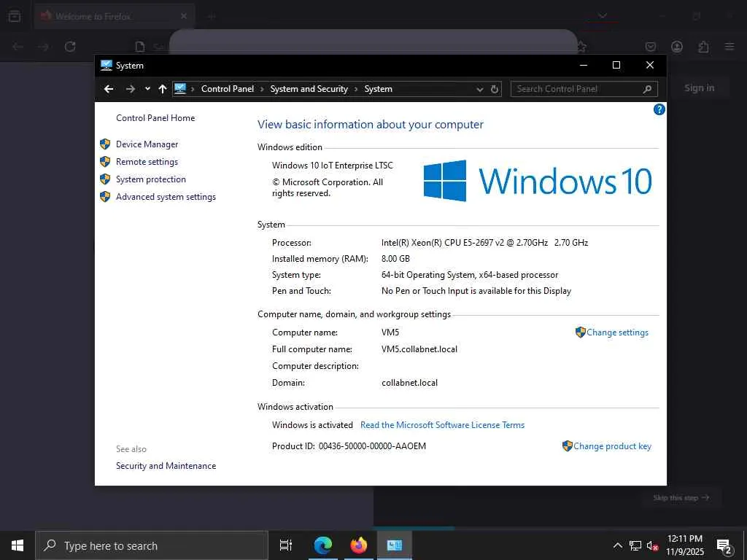Reload the page in Firefox window
747x560 pixels.
(70, 47)
